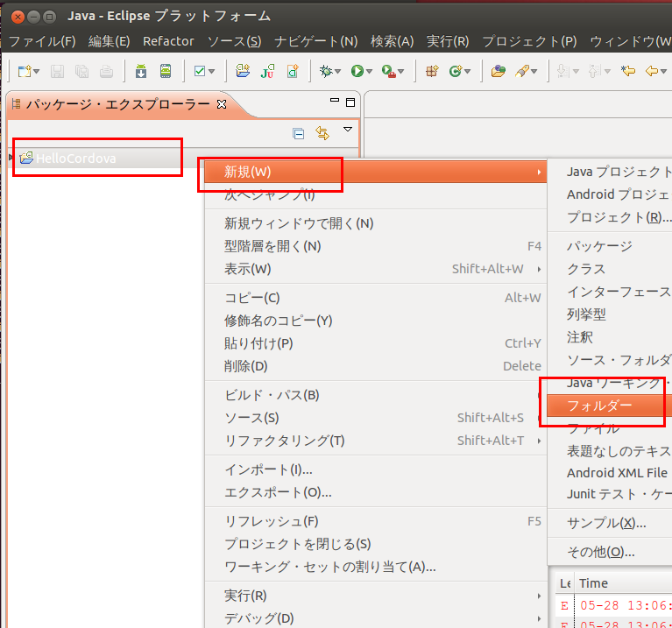Viewport: 672px width, 628px height.
Task: Choose インポート(I)... in context menu
Action: click(376, 469)
